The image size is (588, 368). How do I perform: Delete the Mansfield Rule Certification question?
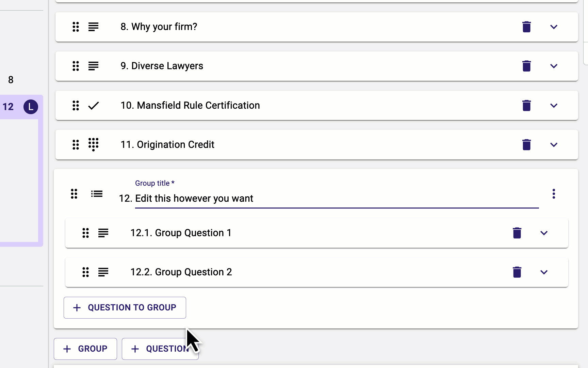click(526, 105)
